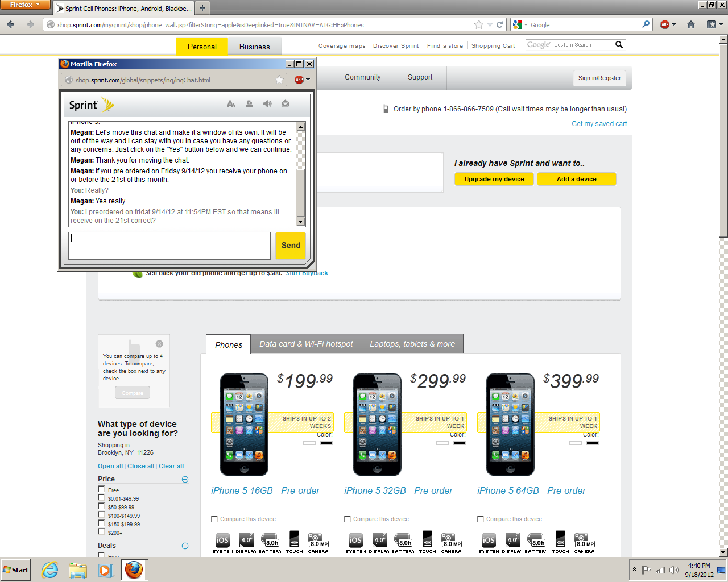Click network signal icon in tray

tap(660, 570)
